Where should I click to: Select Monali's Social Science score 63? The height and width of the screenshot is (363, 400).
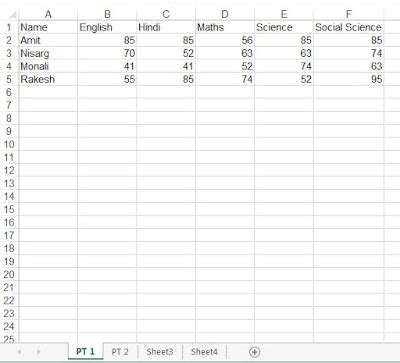[349, 66]
